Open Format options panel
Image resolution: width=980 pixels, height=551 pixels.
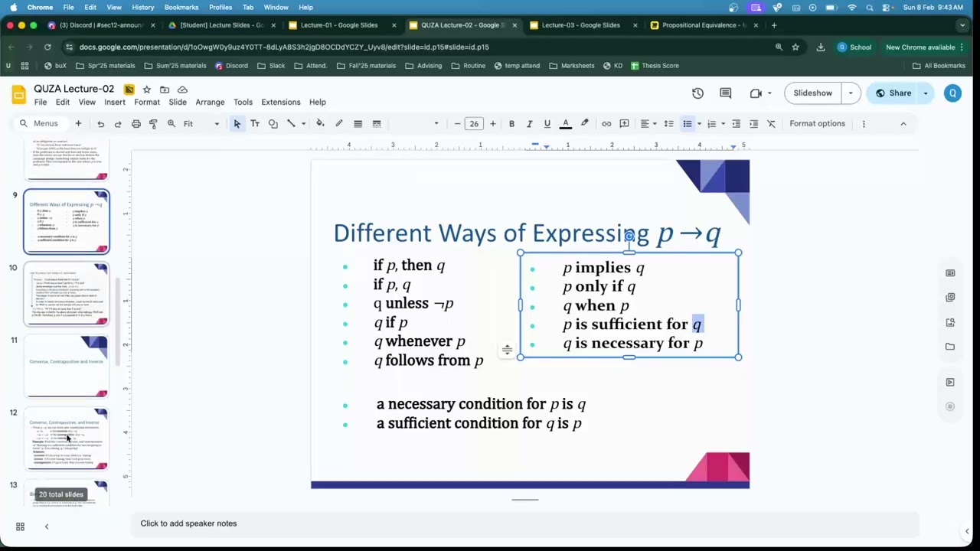(x=817, y=123)
